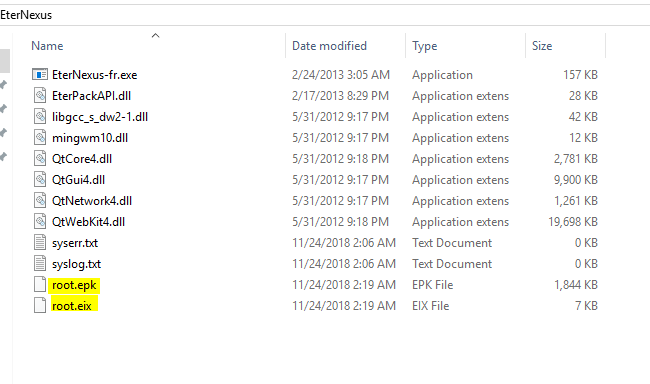Select file name syslog.txt
The height and width of the screenshot is (384, 650).
click(x=76, y=264)
